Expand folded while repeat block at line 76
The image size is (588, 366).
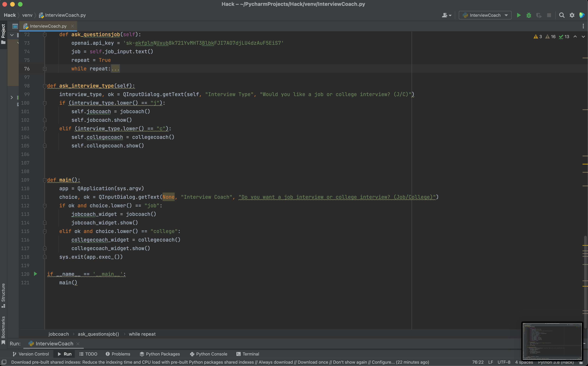(x=45, y=69)
